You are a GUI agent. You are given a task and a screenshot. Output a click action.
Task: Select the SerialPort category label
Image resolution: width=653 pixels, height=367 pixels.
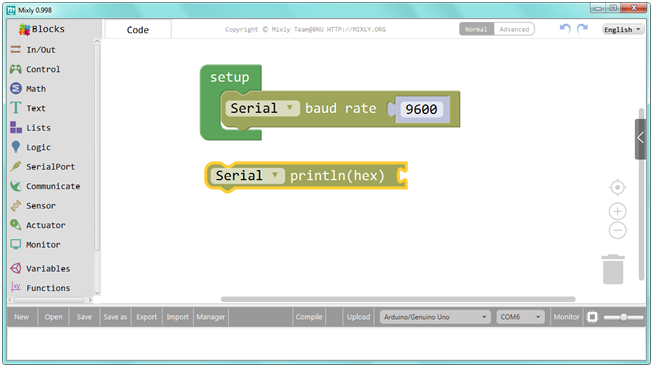(x=51, y=166)
